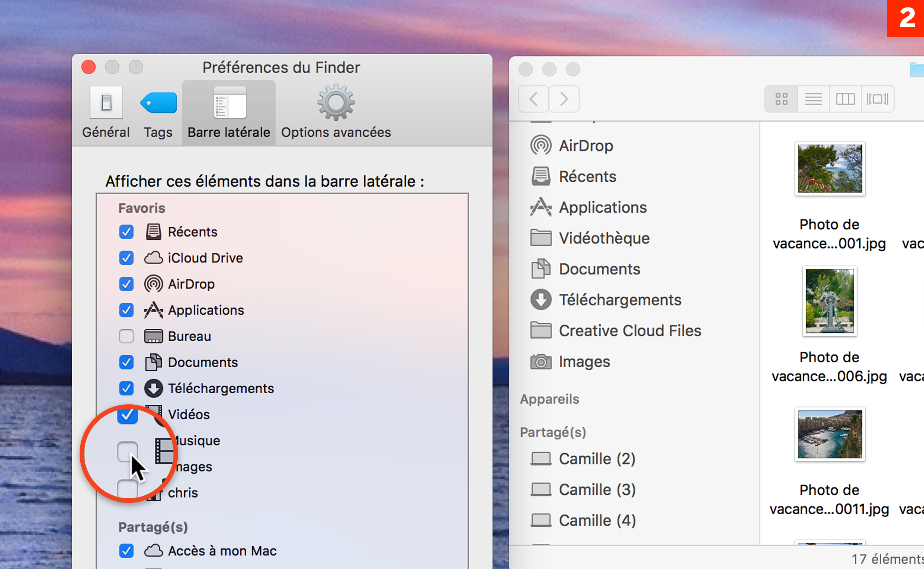
Task: Switch to icon view in Finder toolbar
Action: click(x=781, y=99)
